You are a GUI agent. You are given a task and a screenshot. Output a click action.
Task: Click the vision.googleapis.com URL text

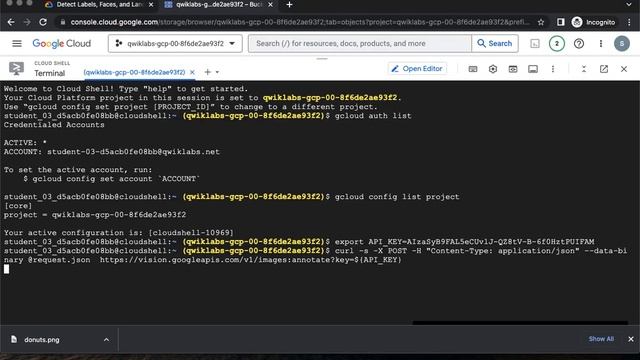pos(251,260)
